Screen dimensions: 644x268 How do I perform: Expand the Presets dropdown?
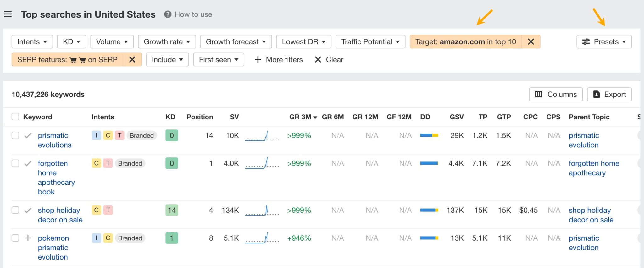604,42
